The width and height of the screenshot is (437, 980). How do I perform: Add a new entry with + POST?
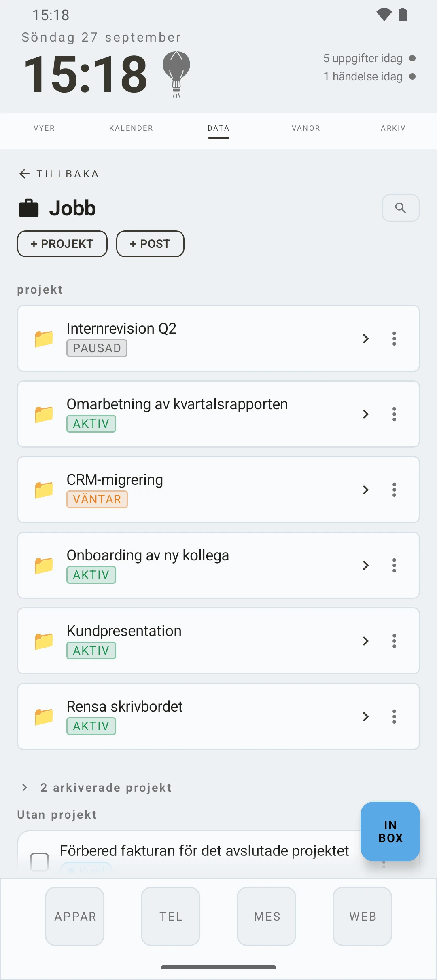click(x=150, y=244)
